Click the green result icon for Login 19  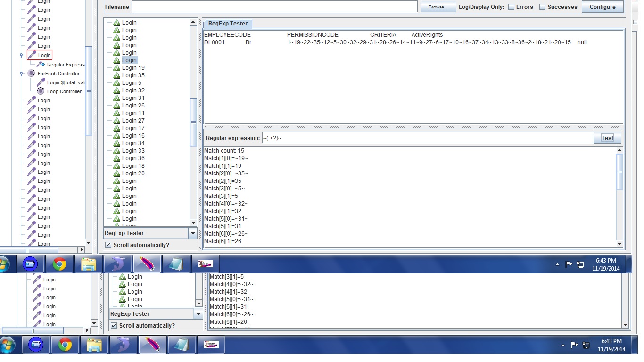click(x=116, y=68)
